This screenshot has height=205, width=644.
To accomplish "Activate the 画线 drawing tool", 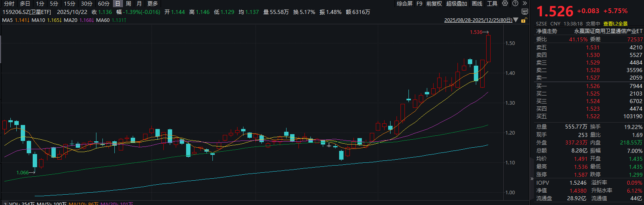I will pyautogui.click(x=477, y=4).
